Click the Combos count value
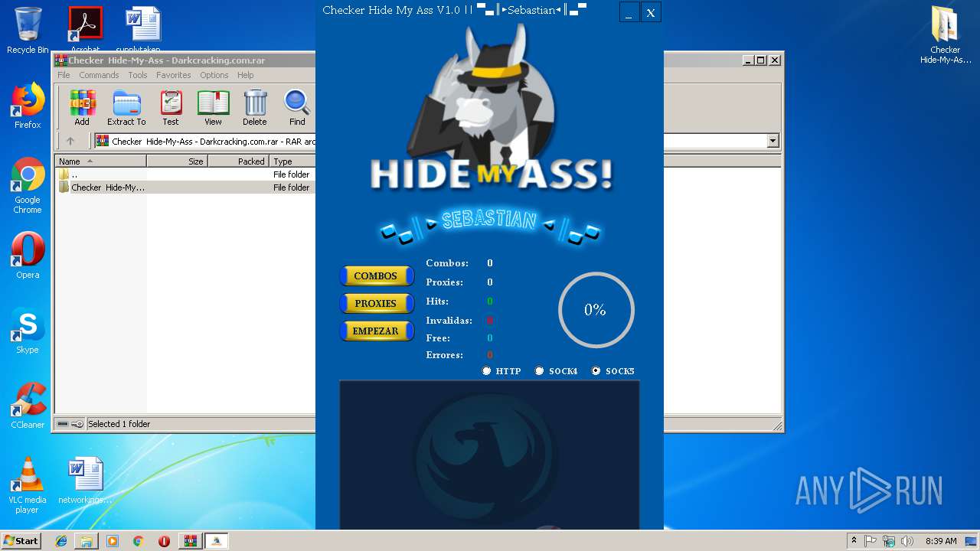 point(490,263)
